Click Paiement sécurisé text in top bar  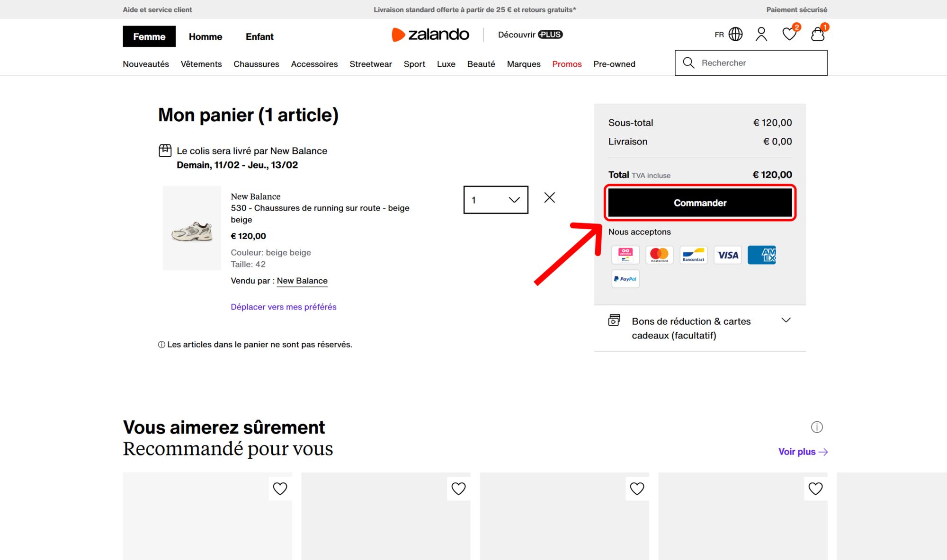(797, 9)
